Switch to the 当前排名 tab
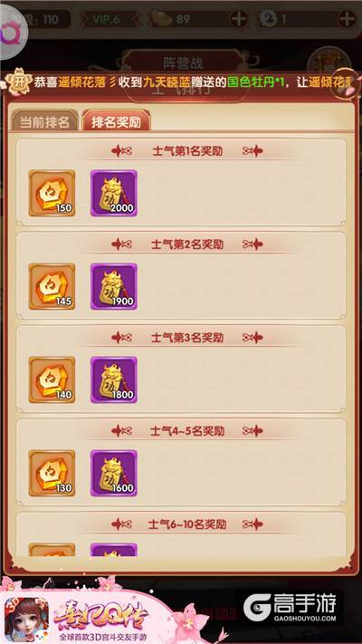This screenshot has height=644, width=362. pos(44,120)
